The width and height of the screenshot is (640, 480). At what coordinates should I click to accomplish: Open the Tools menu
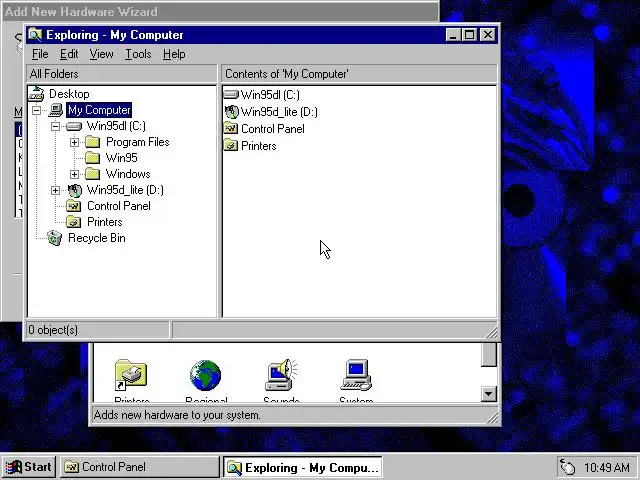[x=138, y=54]
